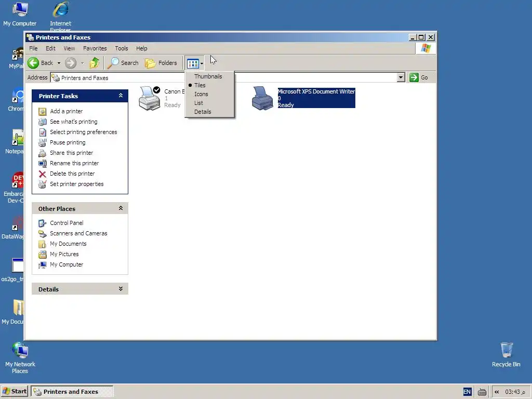Toggle the Folders pane button
The image size is (532, 399).
point(161,63)
